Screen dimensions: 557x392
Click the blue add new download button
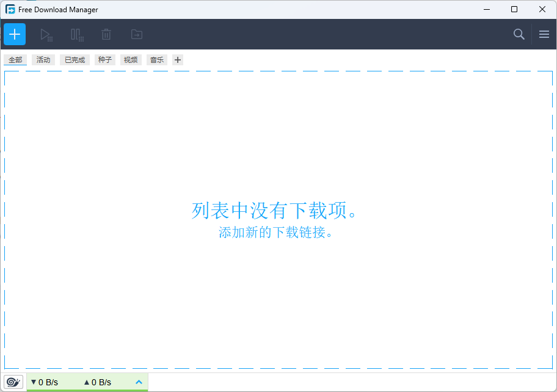[x=15, y=34]
